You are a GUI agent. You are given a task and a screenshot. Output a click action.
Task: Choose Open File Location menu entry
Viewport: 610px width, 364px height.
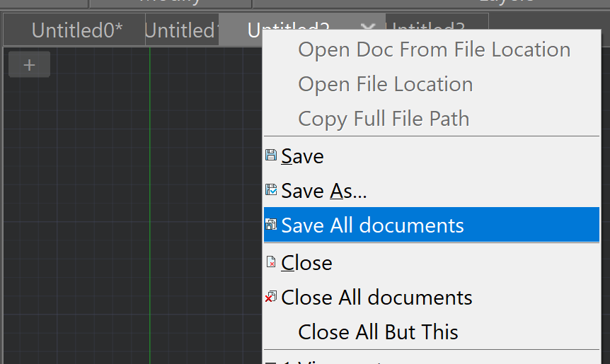tap(386, 84)
